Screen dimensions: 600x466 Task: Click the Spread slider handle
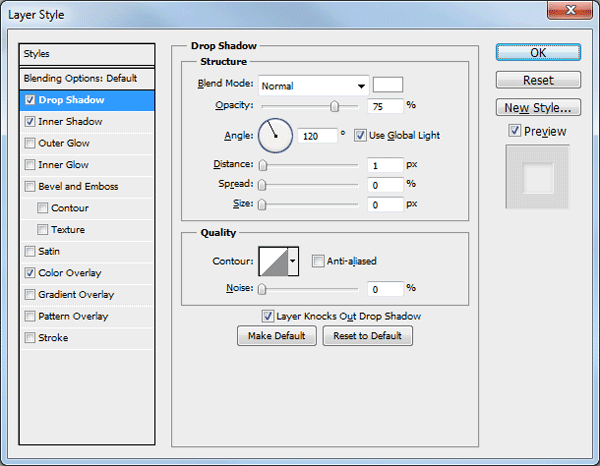[x=262, y=185]
